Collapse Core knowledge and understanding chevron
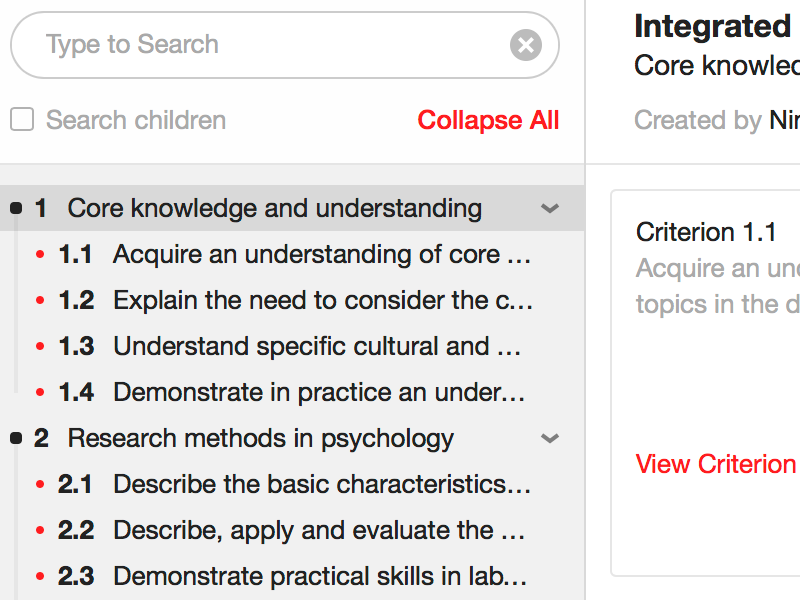Image resolution: width=800 pixels, height=600 pixels. click(549, 209)
